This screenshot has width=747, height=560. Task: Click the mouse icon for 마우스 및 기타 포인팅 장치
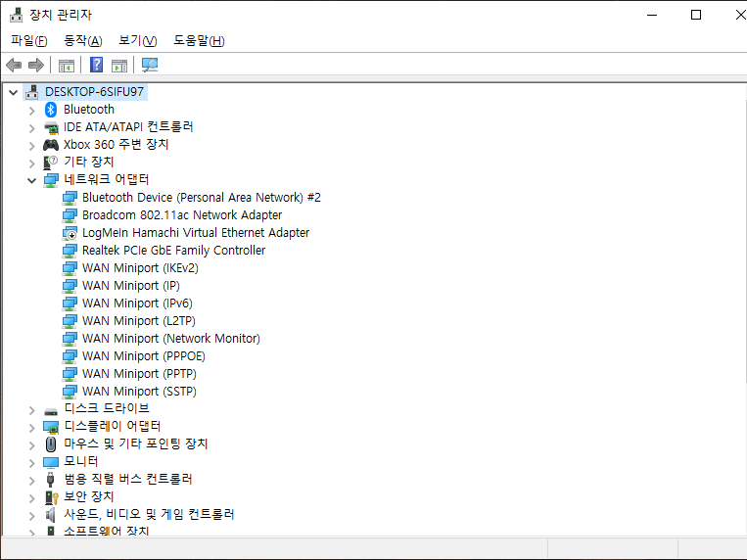point(51,444)
